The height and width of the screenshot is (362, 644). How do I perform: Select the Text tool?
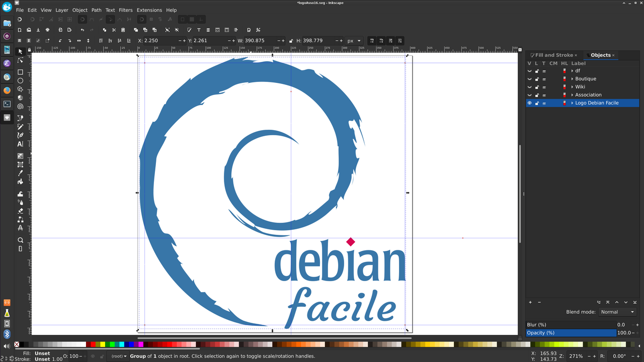(21, 144)
